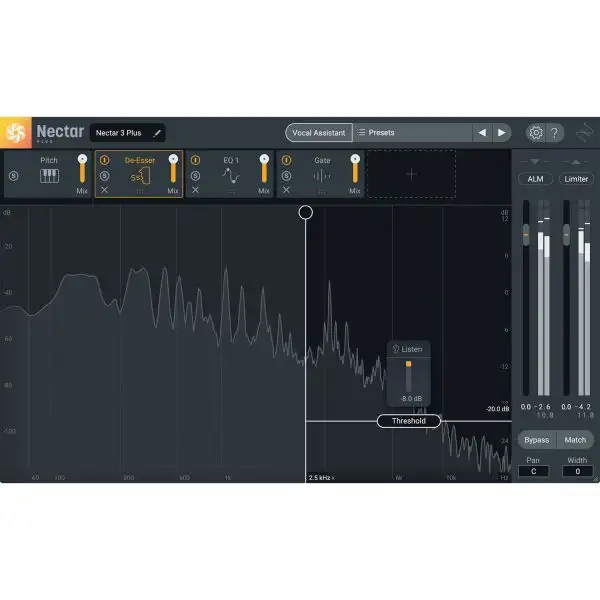Solo the Pitch module
600x600 pixels.
coord(14,176)
